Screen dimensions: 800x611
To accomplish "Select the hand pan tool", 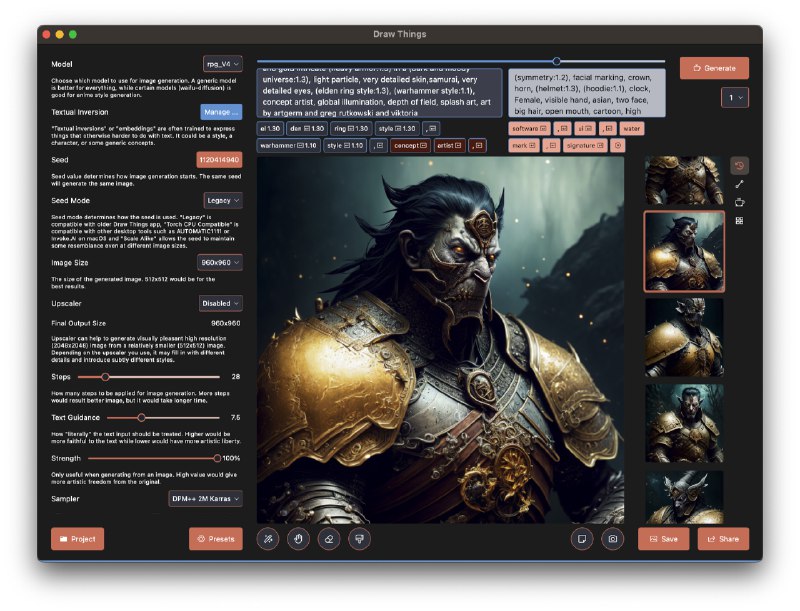I will click(298, 539).
